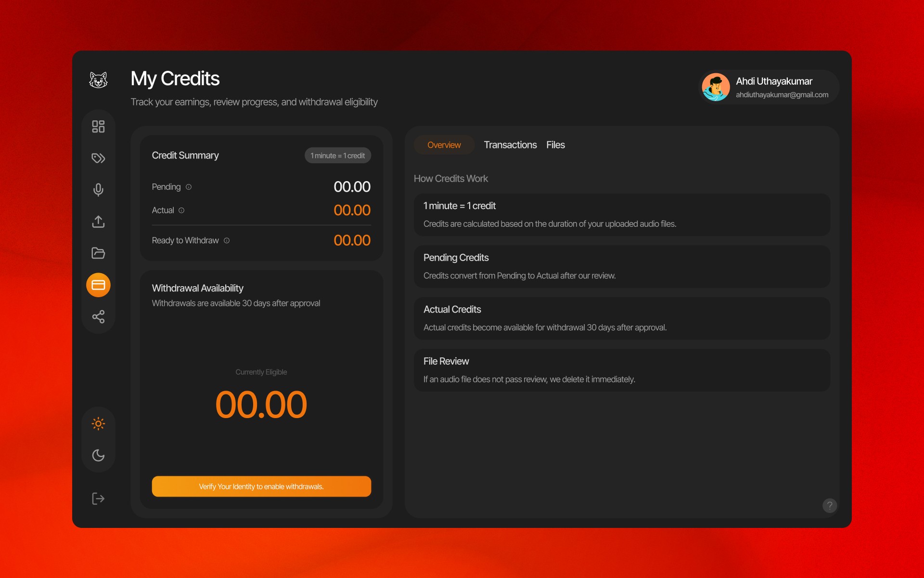This screenshot has width=924, height=578.
Task: Click the logout icon
Action: pos(98,499)
